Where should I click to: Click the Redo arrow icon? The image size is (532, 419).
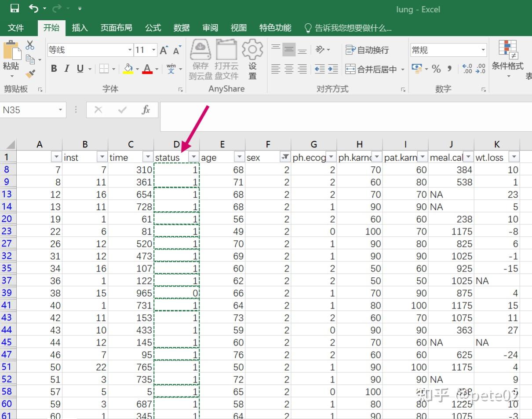pyautogui.click(x=57, y=8)
